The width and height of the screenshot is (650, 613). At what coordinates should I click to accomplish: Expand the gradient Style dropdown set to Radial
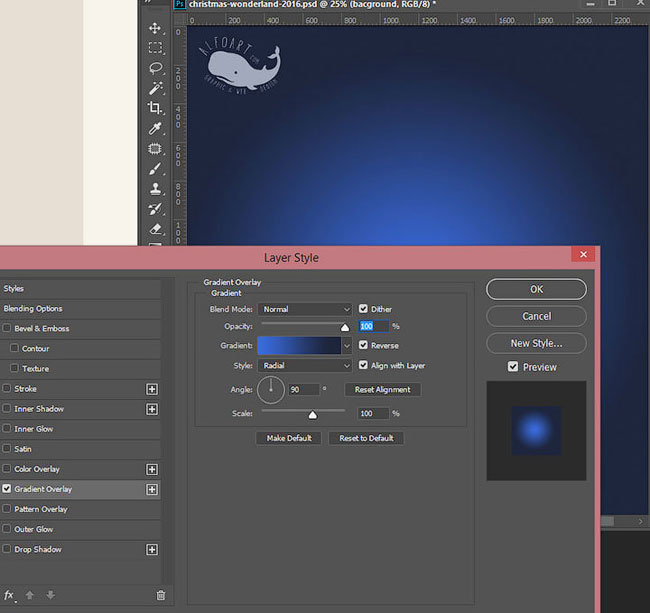[x=305, y=366]
